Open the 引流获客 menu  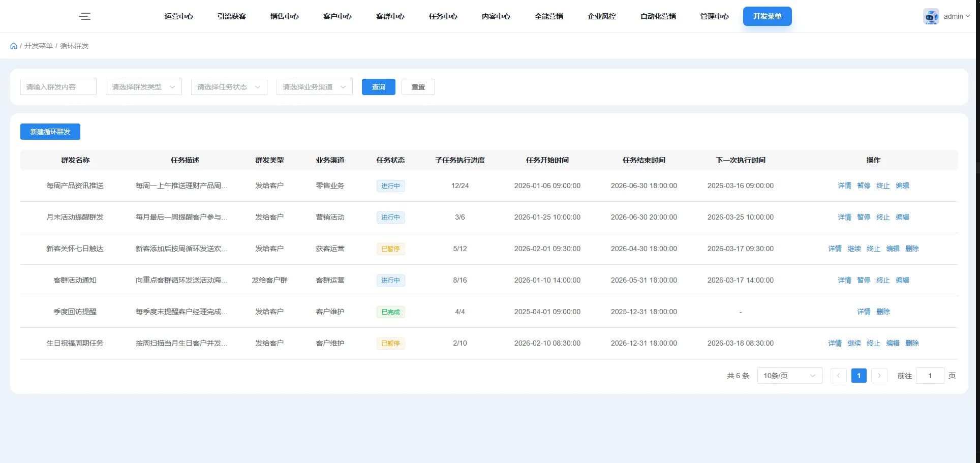[232, 16]
